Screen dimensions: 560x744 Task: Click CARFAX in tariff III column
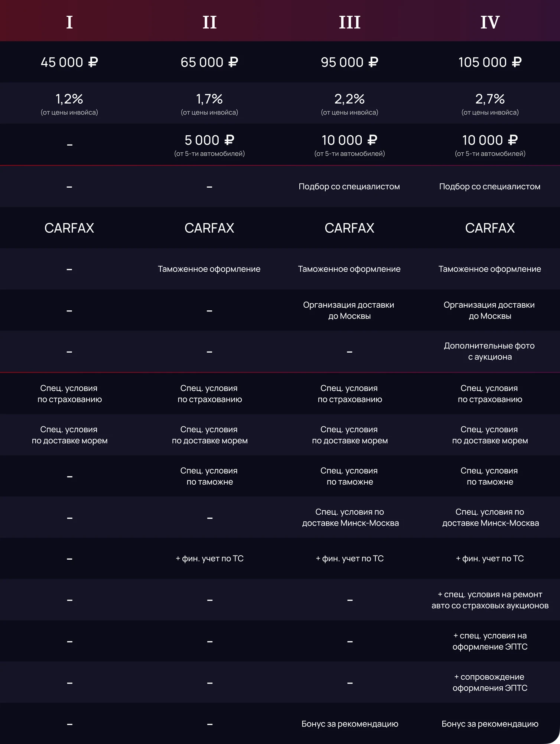tap(349, 228)
